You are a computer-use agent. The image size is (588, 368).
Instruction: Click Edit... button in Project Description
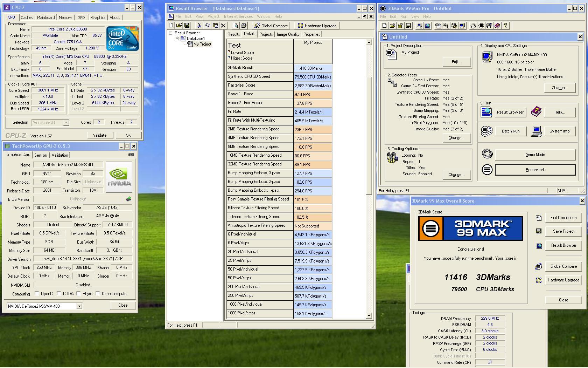[456, 62]
